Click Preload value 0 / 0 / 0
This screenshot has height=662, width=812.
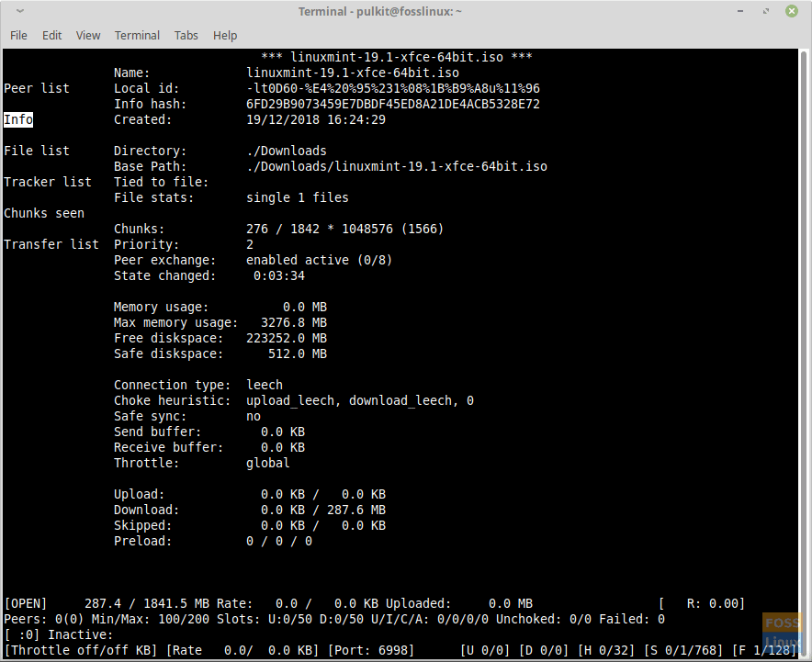tap(279, 542)
